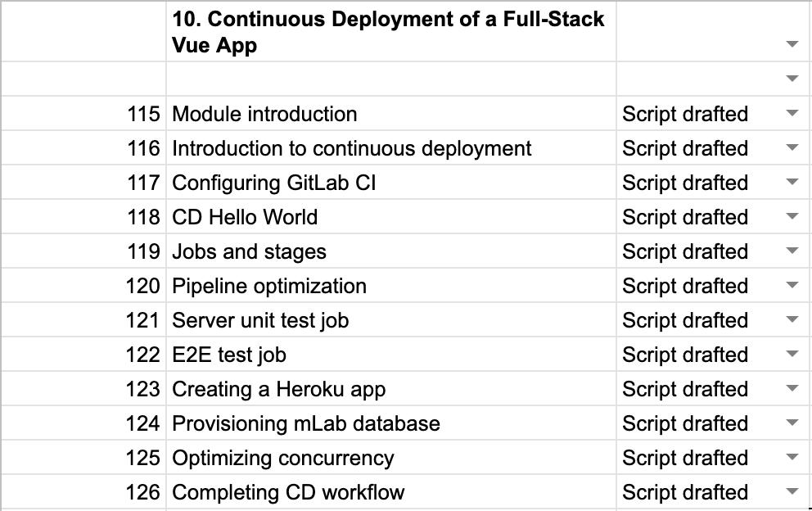This screenshot has width=812, height=511.
Task: Select the module 10 title cell
Action: click(x=390, y=31)
